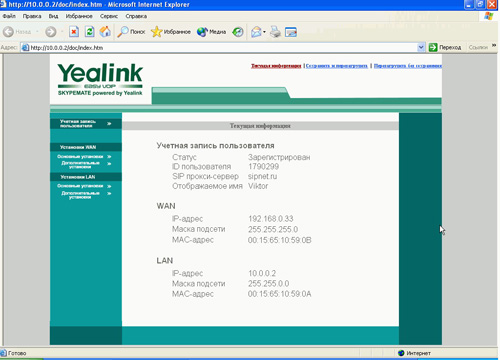The height and width of the screenshot is (360, 500).
Task: Select Основные установки under Установки WAN
Action: (84, 157)
